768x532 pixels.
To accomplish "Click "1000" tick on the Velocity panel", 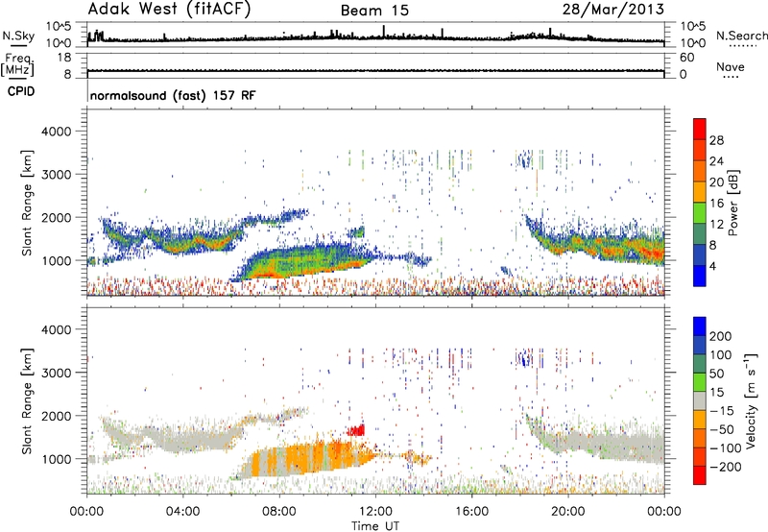I will point(56,459).
